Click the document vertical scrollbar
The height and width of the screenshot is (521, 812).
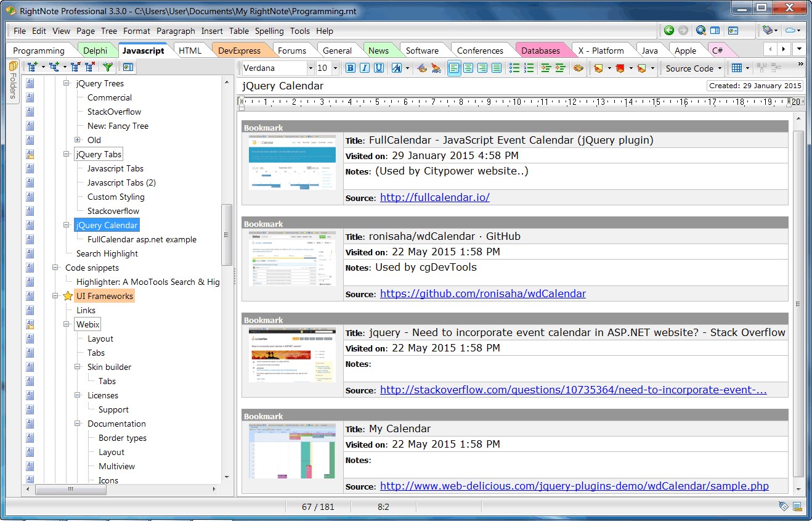pyautogui.click(x=798, y=303)
